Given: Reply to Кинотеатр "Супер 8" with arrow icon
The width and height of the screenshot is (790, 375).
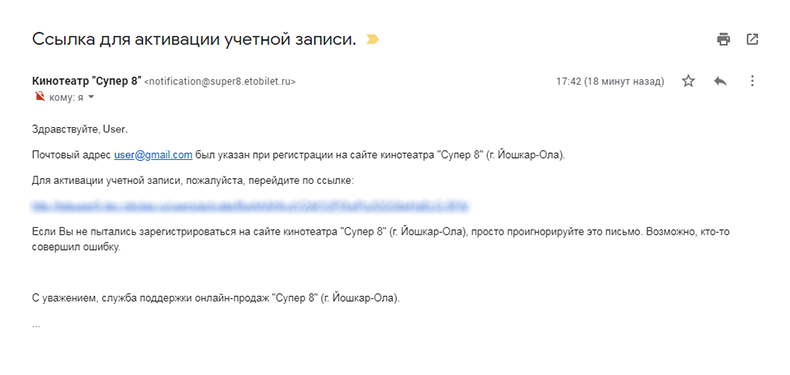Looking at the screenshot, I should tap(720, 81).
